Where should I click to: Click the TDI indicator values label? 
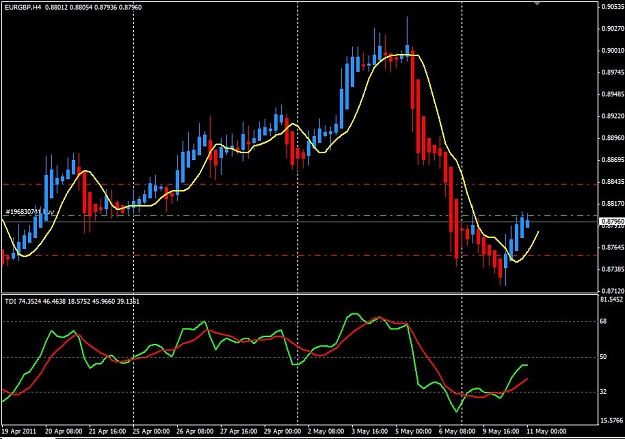pyautogui.click(x=72, y=301)
